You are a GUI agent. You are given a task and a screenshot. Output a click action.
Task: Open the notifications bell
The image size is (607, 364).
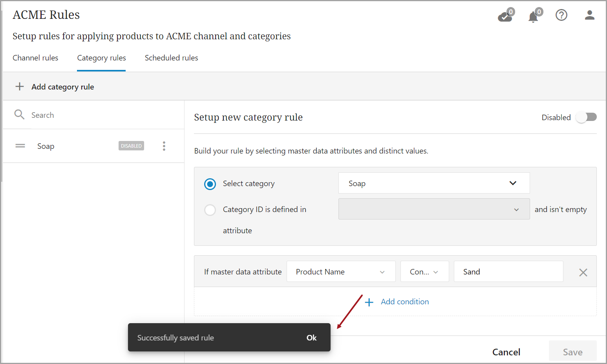click(533, 16)
